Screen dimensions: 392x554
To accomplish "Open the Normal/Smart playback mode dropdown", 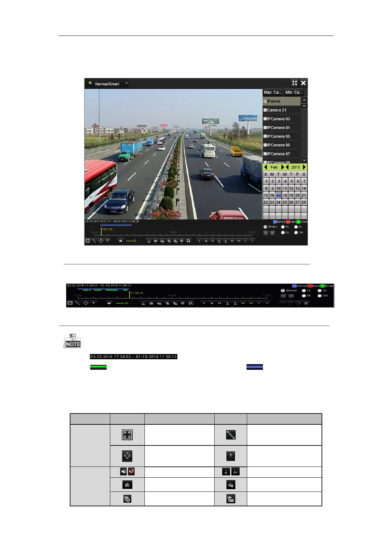I will tap(108, 84).
